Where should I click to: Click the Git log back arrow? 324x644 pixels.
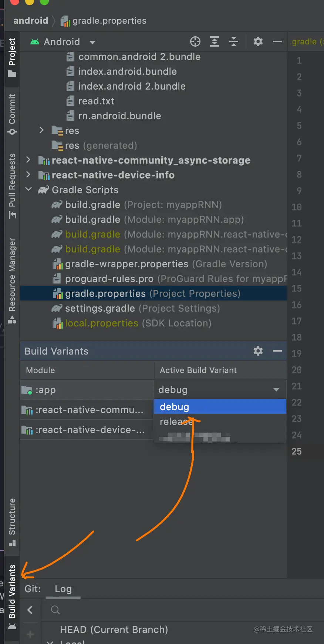(30, 610)
